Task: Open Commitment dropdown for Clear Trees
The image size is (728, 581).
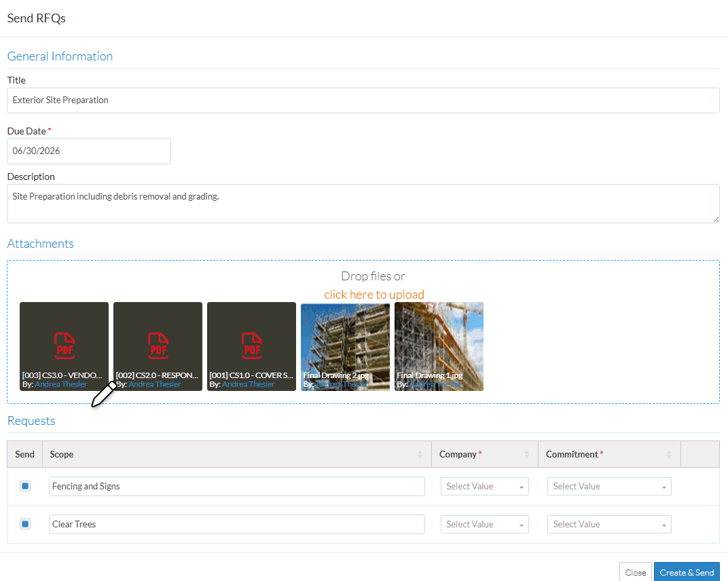Action: 609,525
